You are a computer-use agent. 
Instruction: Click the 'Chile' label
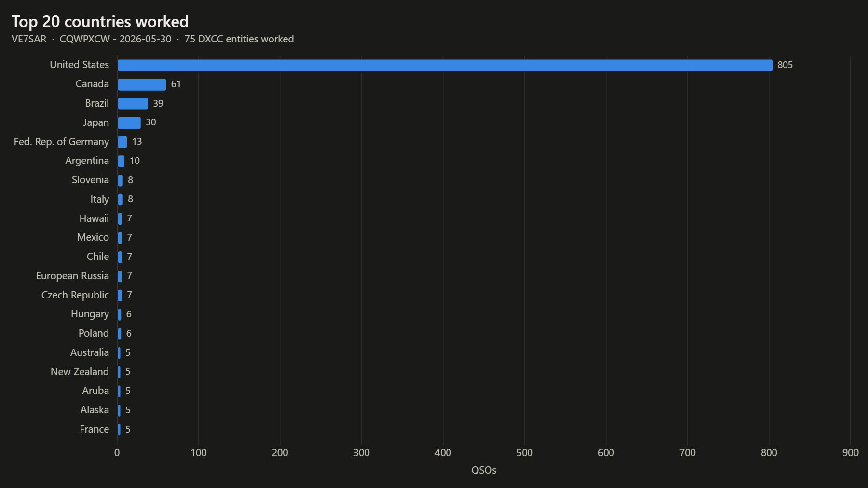point(98,257)
